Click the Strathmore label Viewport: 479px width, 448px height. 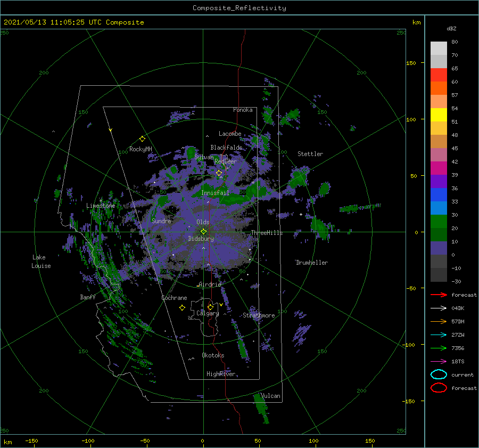point(259,315)
